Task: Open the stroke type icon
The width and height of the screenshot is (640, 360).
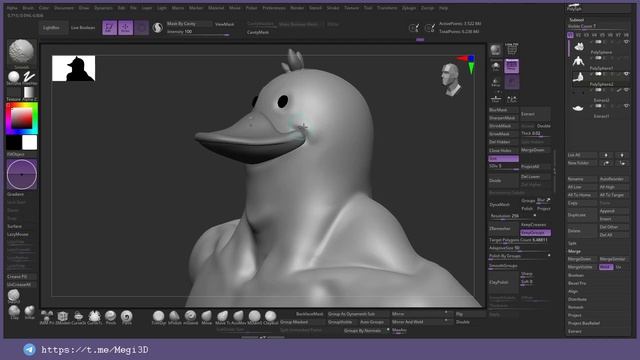Action: (x=29, y=77)
